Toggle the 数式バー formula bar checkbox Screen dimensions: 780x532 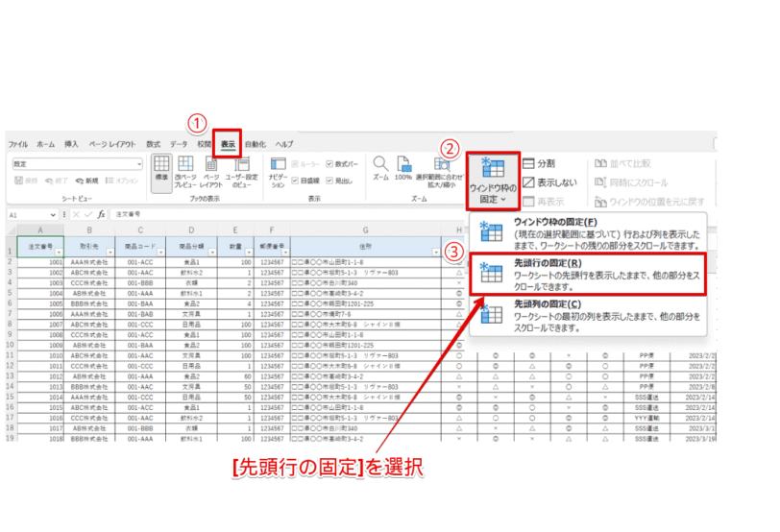pos(329,164)
